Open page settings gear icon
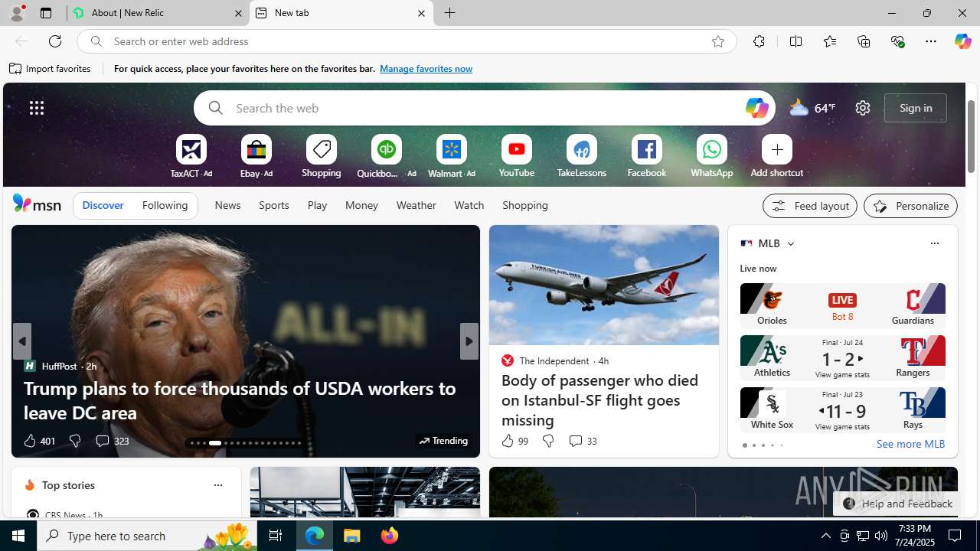 (x=862, y=108)
